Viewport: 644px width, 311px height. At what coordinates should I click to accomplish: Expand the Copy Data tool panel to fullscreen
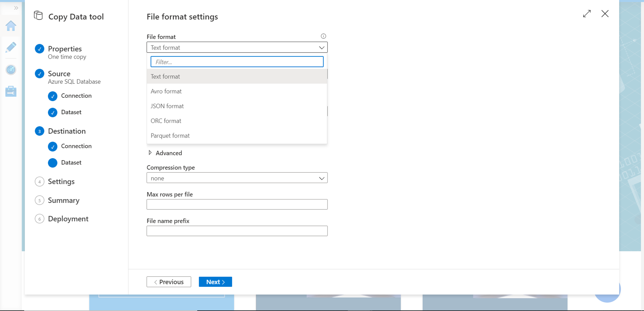click(587, 14)
